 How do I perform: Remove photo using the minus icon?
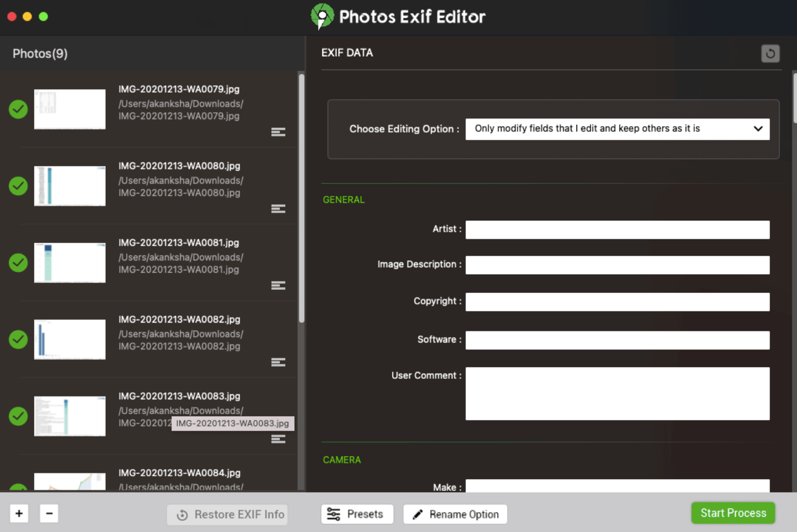(49, 513)
